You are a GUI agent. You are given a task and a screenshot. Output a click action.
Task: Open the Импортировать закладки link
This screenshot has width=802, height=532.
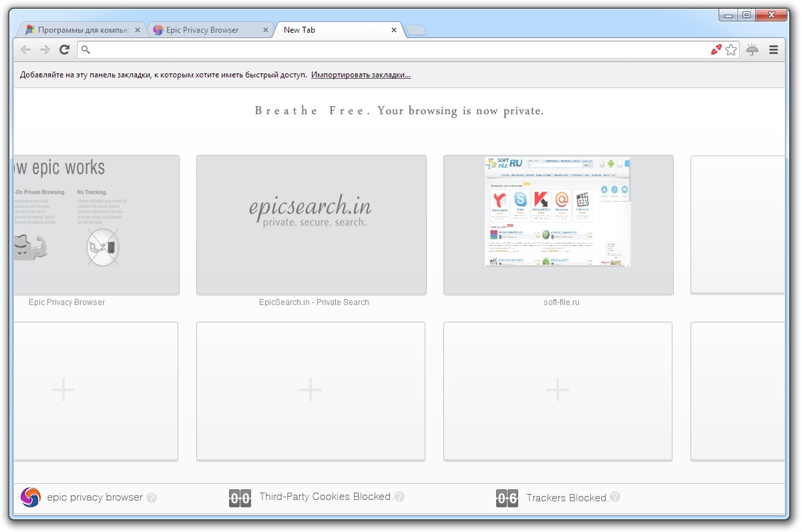(x=361, y=75)
